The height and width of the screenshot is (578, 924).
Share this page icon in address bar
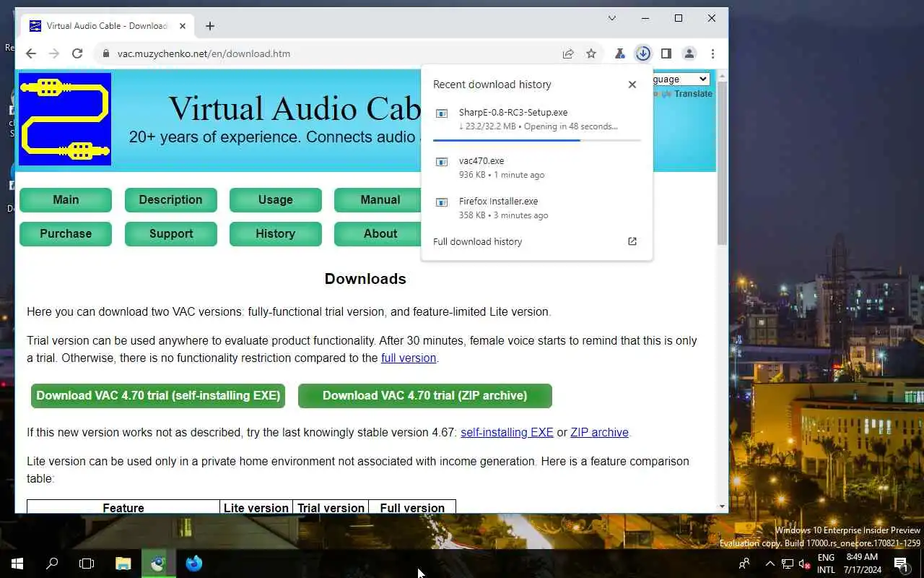click(x=568, y=53)
